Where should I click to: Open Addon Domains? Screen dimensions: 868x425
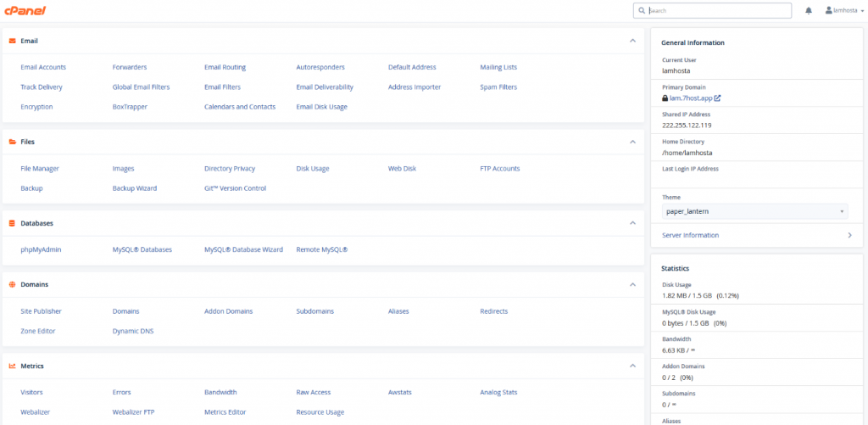click(229, 311)
